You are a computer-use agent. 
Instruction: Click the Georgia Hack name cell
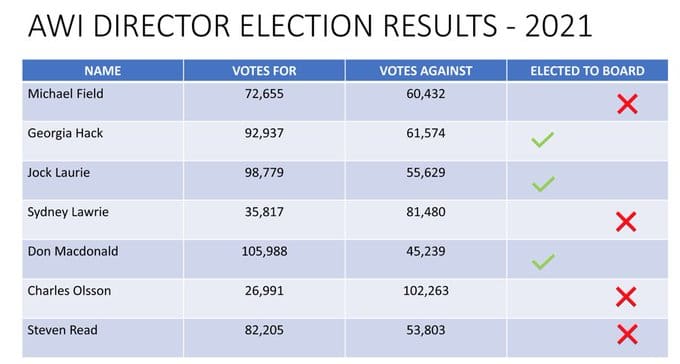tap(103, 141)
